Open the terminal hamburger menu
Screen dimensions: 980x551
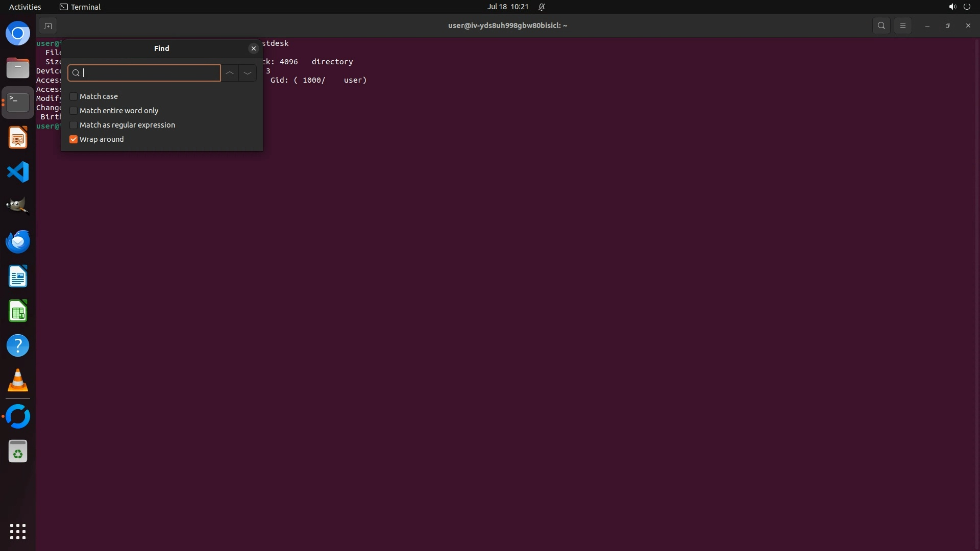(x=902, y=26)
